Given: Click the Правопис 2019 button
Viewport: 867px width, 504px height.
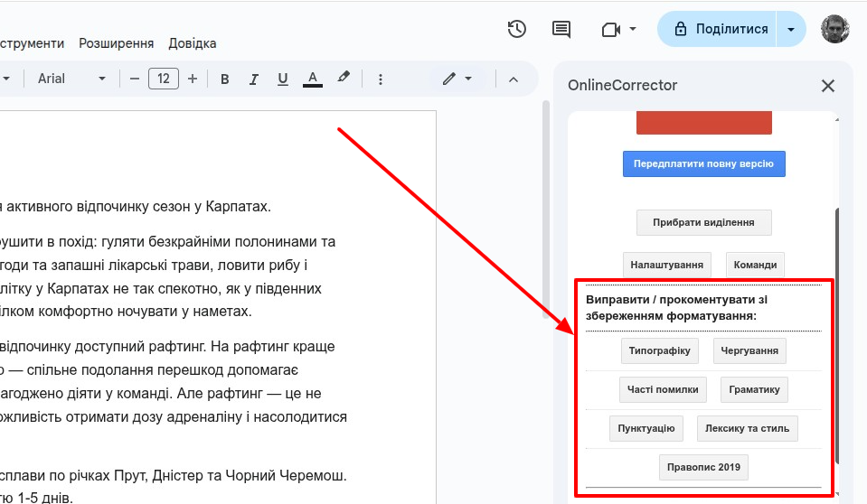Looking at the screenshot, I should [703, 468].
